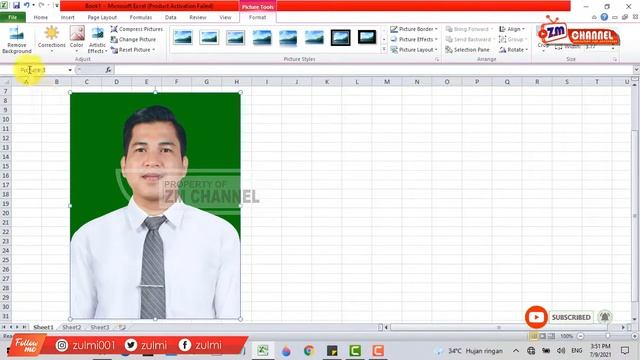Switch to Sheet3
This screenshot has height=360, width=640.
click(x=100, y=327)
